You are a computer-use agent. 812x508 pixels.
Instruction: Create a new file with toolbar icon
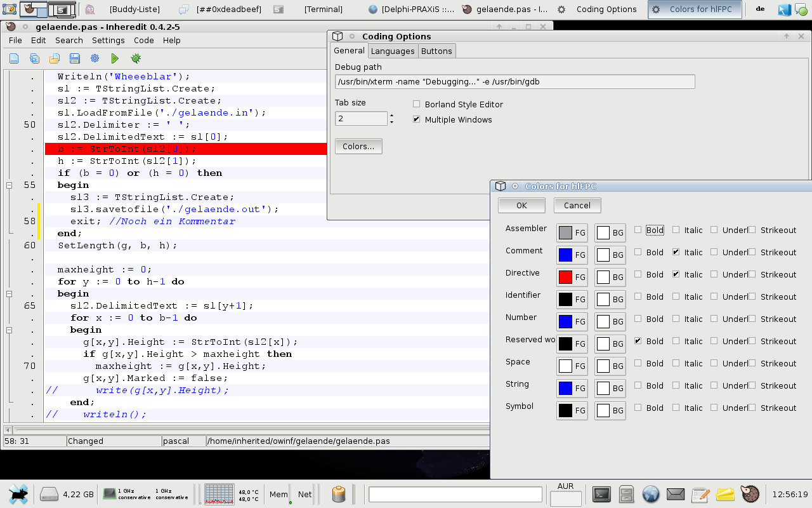click(14, 58)
